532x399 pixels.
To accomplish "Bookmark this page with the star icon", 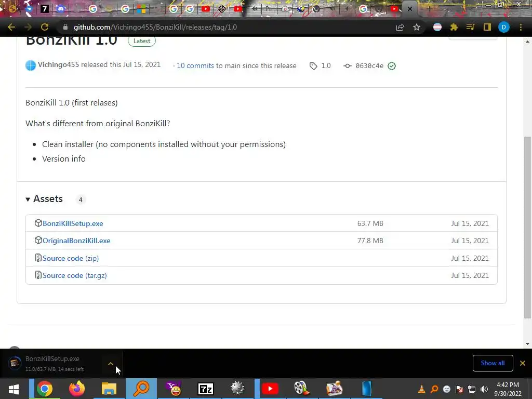I will click(x=417, y=27).
